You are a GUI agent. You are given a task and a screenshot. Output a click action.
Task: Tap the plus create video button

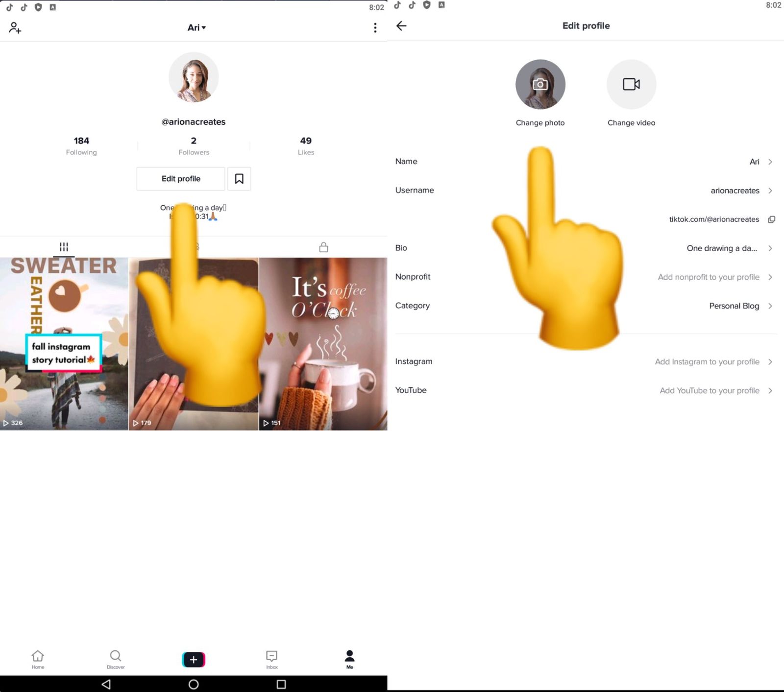[194, 660]
